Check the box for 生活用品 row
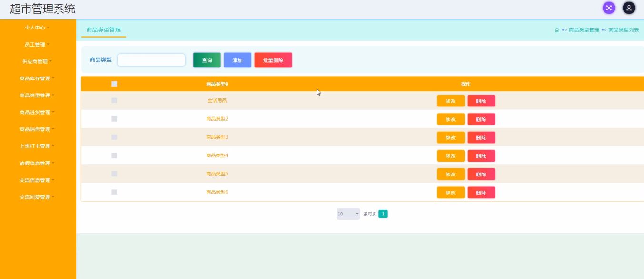The image size is (644, 279). (x=114, y=100)
